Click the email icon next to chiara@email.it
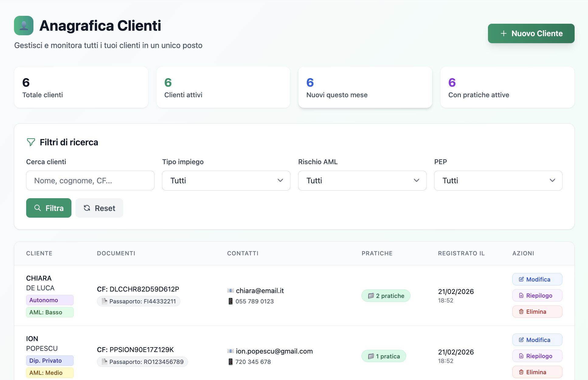The height and width of the screenshot is (380, 588). (230, 291)
